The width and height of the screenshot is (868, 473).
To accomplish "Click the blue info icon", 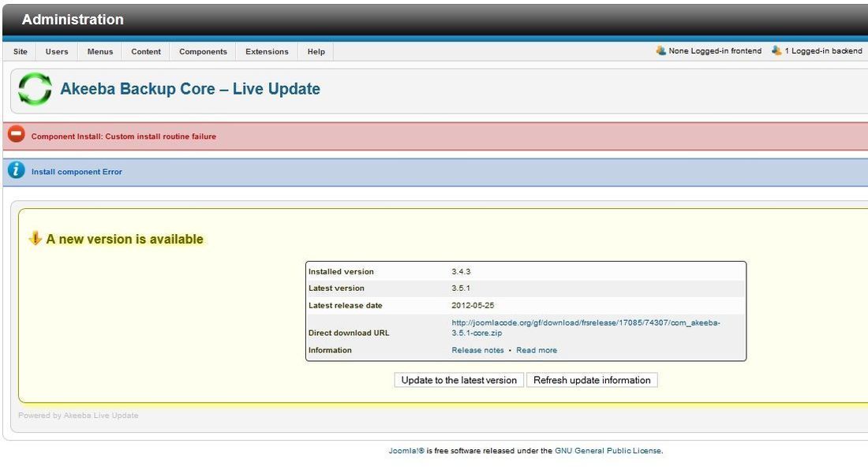I will [x=17, y=169].
